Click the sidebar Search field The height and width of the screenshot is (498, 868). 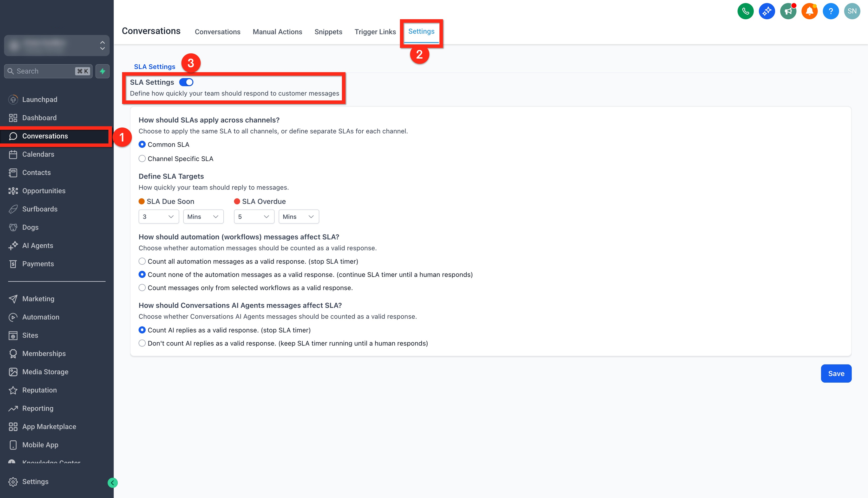pos(44,71)
